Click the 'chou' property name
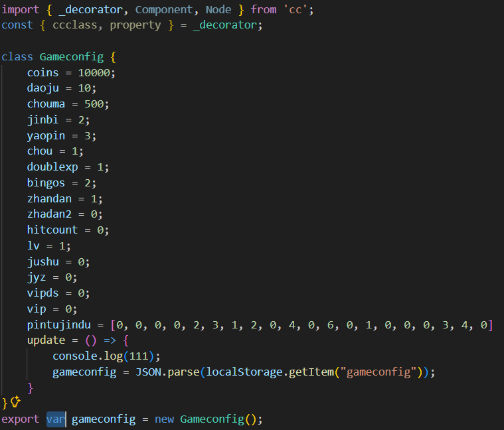The image size is (504, 430). 40,151
